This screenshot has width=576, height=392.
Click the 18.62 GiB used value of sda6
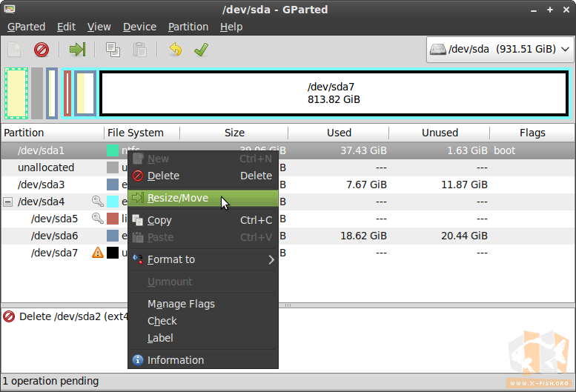click(x=363, y=236)
